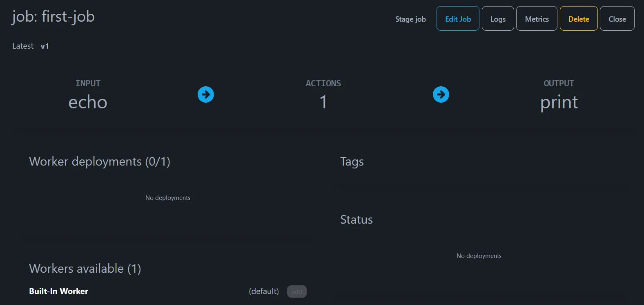Close the job details panel

pos(617,18)
